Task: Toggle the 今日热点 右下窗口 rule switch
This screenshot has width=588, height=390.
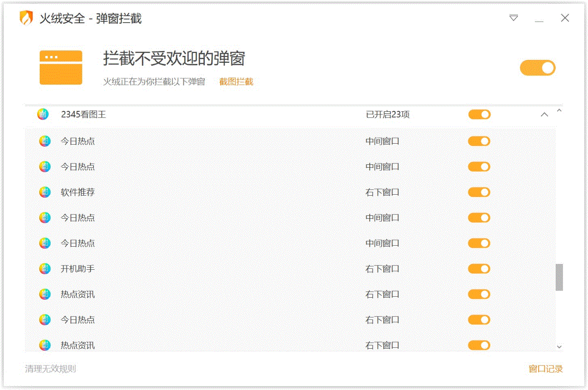Action: (x=479, y=320)
